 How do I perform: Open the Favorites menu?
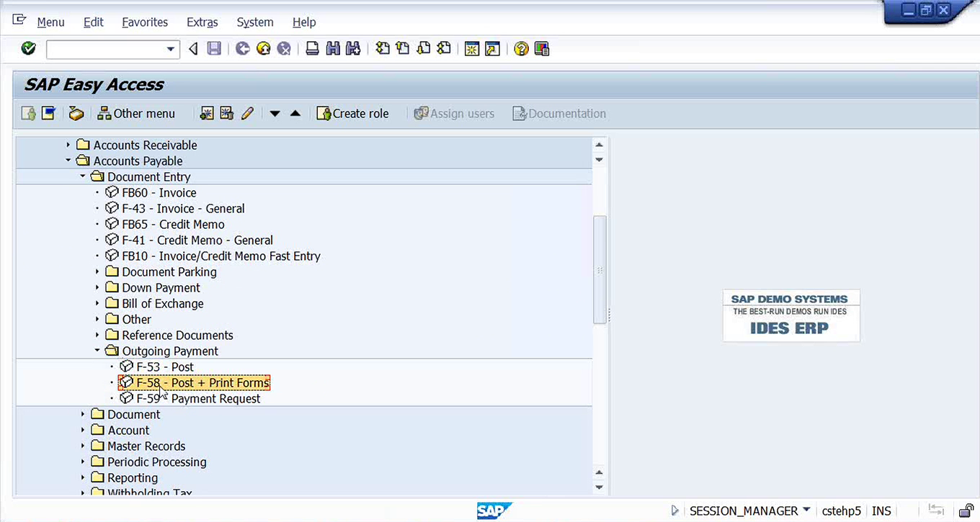[145, 22]
